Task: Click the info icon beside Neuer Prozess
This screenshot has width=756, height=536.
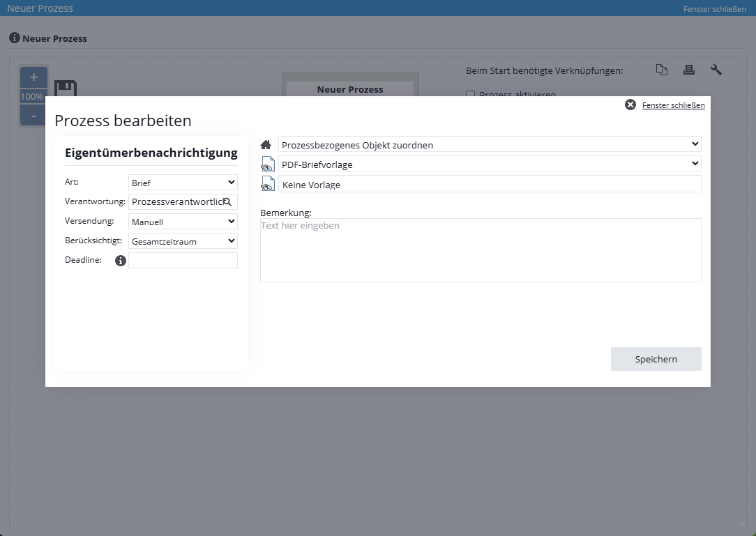Action: (x=14, y=38)
